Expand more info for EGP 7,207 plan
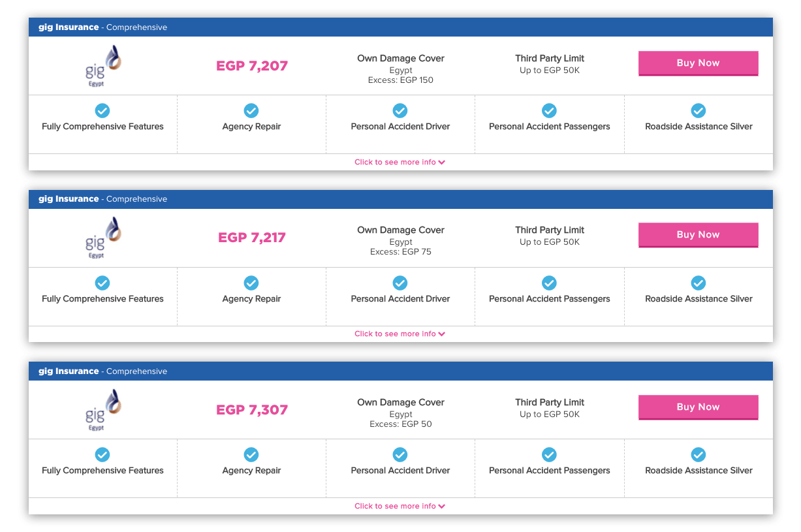The height and width of the screenshot is (532, 801). 400,162
